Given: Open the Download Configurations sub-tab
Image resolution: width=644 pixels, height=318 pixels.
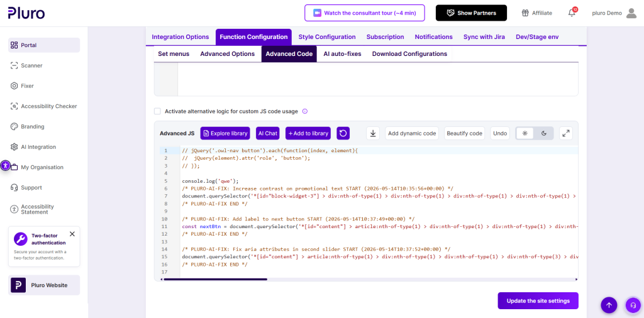Looking at the screenshot, I should click(x=409, y=54).
